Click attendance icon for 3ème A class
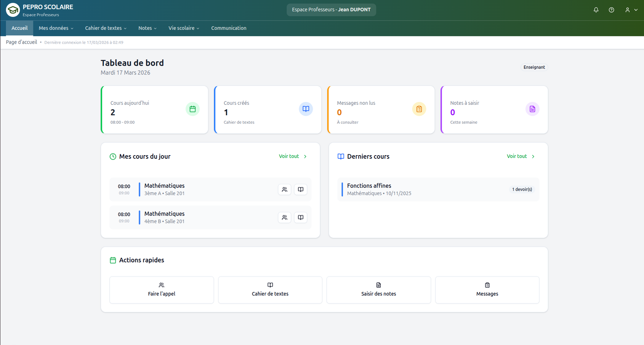The image size is (644, 345). click(x=285, y=189)
